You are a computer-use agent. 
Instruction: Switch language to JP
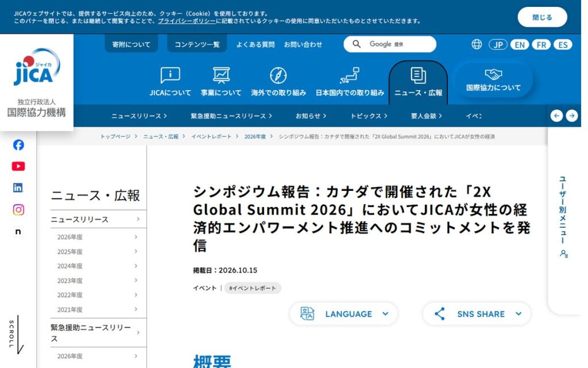pos(498,45)
